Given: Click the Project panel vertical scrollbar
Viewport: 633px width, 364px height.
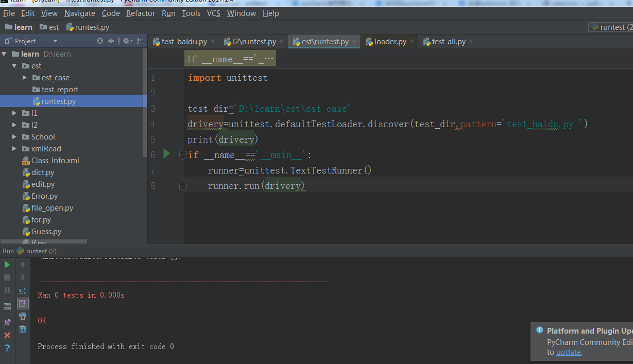Looking at the screenshot, I should 145,103.
